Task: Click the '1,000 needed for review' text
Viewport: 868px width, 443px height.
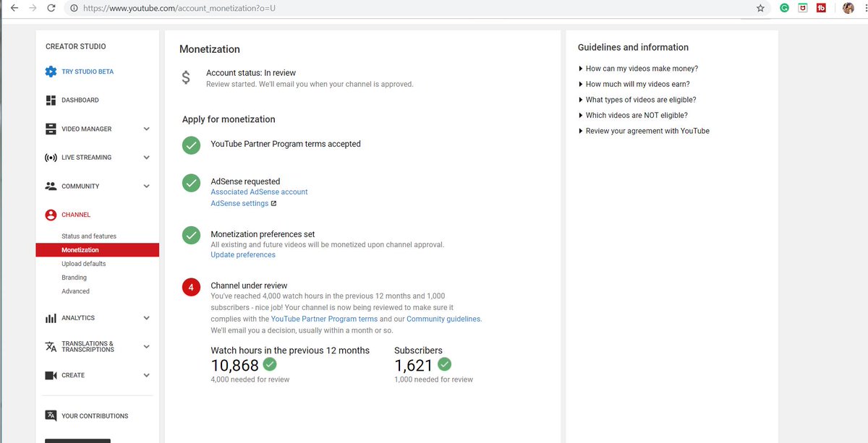Action: pos(433,379)
